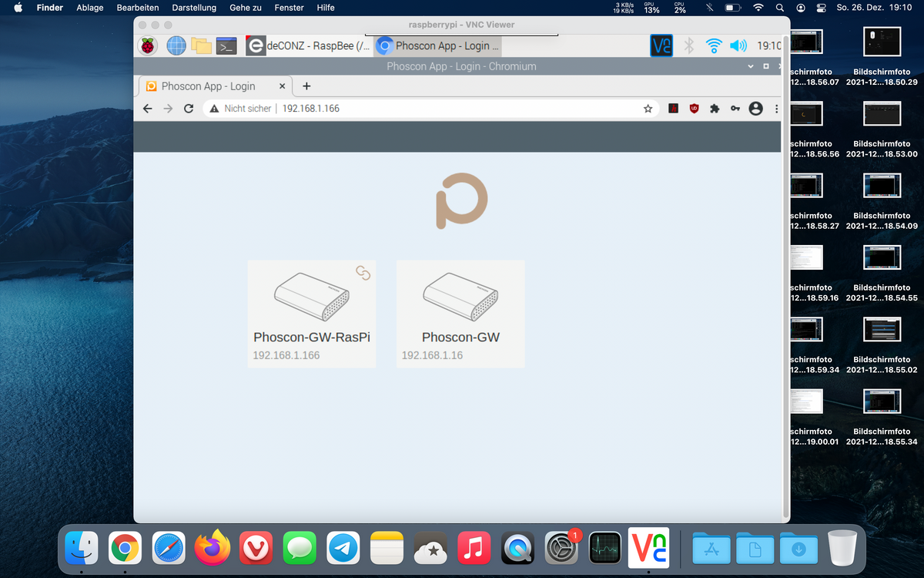924x578 pixels.
Task: Open the Hilfe menu
Action: point(326,8)
